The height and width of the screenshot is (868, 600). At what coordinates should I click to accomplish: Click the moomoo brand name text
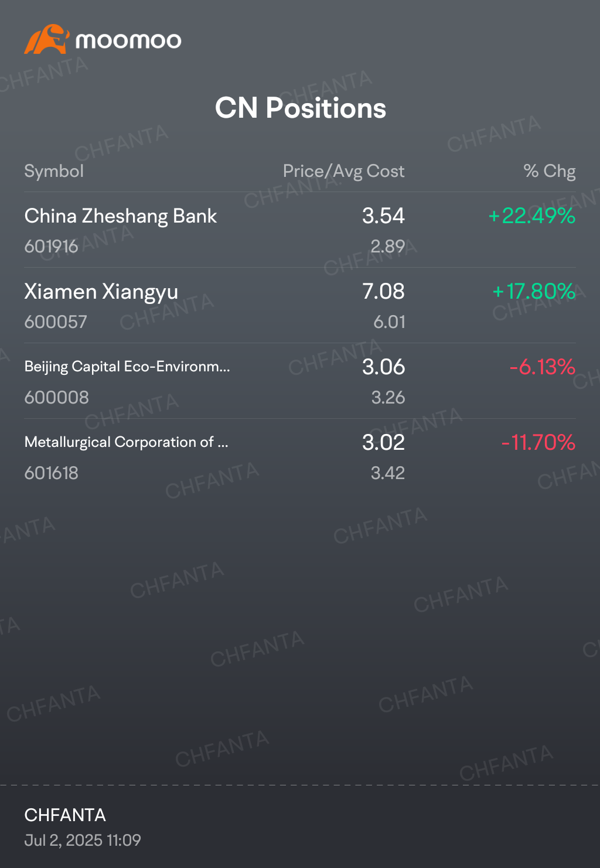click(x=128, y=40)
